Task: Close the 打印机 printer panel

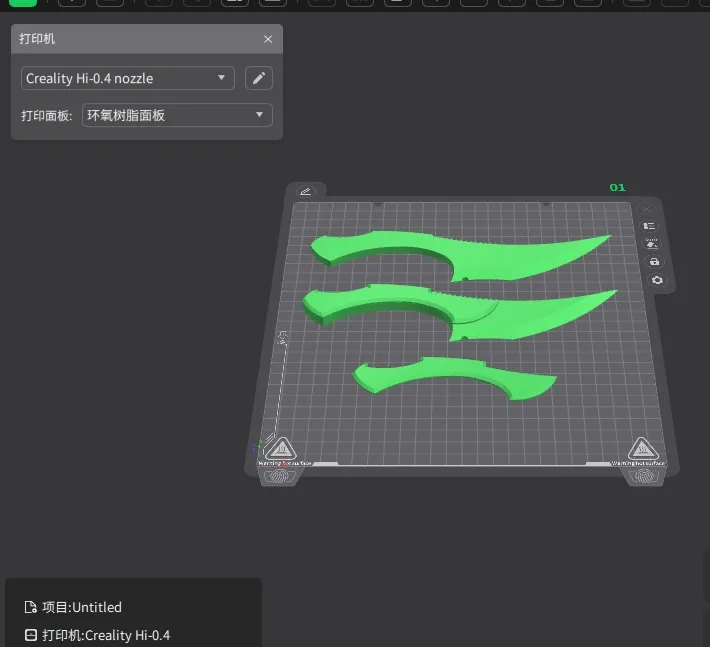Action: coord(268,39)
